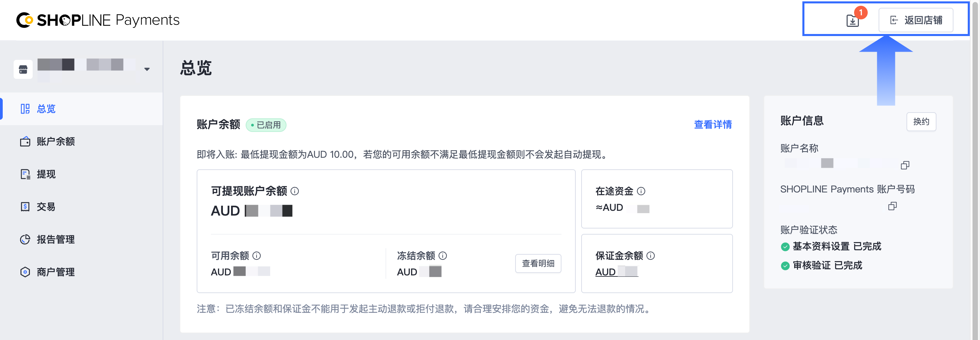Click the 换约 button
The height and width of the screenshot is (340, 980).
tap(921, 122)
